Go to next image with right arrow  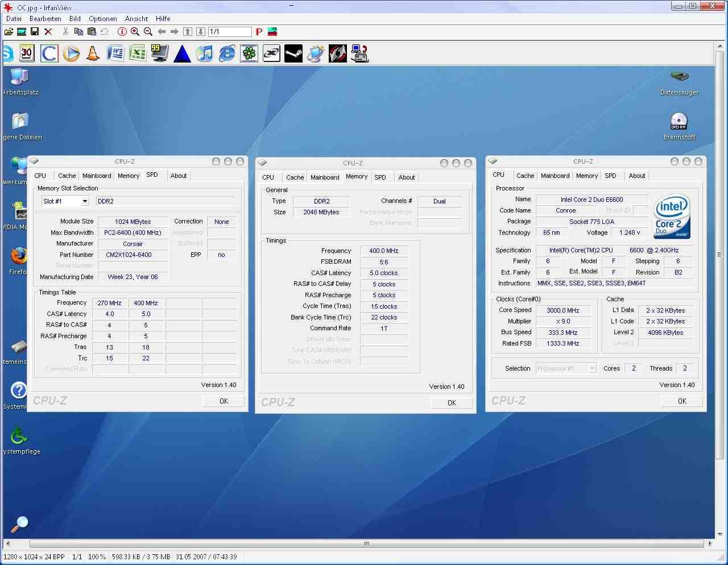(x=175, y=32)
